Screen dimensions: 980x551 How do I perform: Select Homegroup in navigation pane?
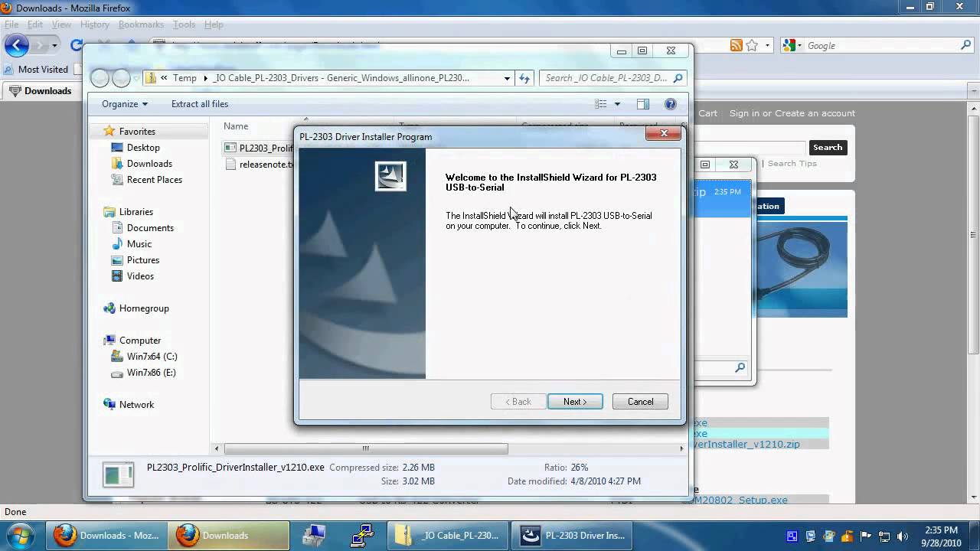[x=144, y=308]
